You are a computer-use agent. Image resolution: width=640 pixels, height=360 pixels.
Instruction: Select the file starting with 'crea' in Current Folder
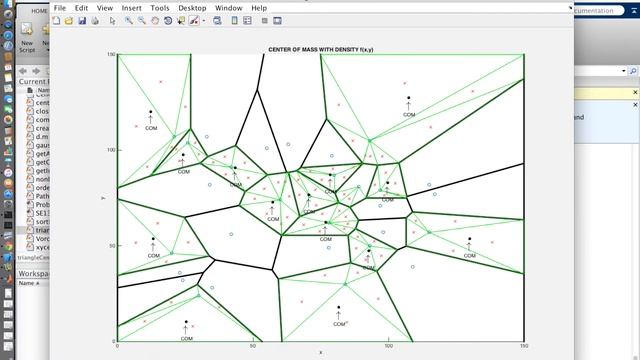(38, 128)
